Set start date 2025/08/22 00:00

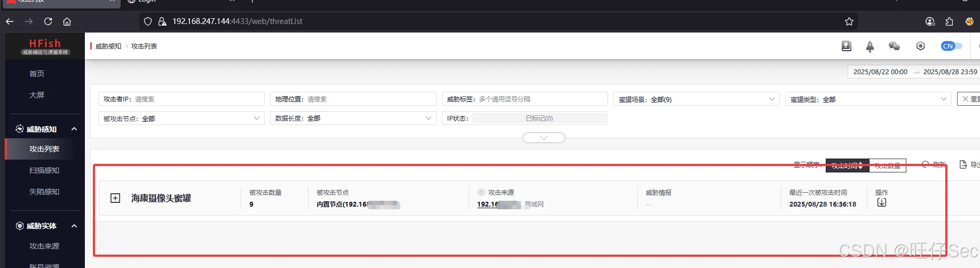tap(880, 72)
